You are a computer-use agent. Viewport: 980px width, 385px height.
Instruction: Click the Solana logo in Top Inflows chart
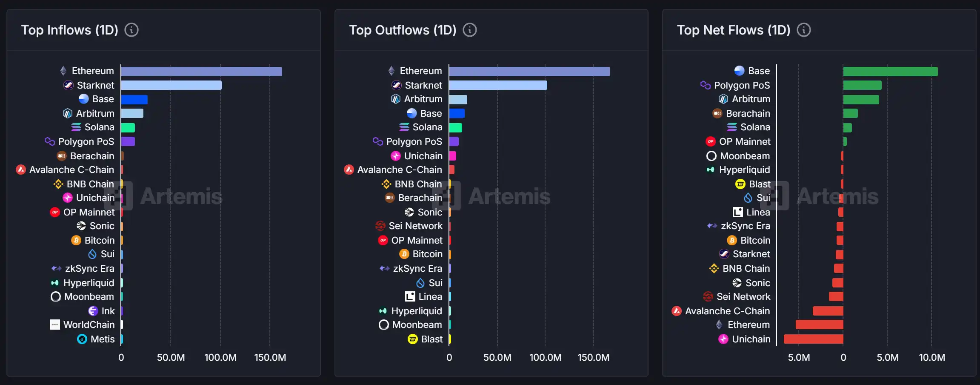[76, 127]
